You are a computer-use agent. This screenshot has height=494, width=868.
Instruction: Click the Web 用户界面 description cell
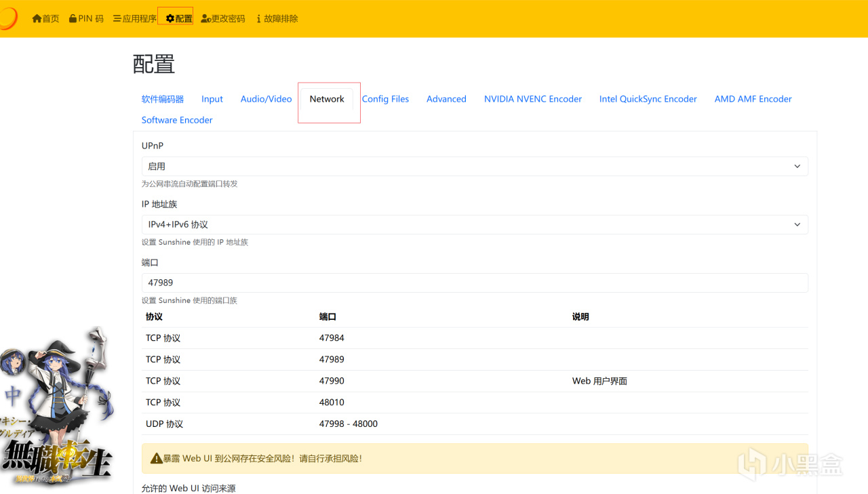coord(599,381)
